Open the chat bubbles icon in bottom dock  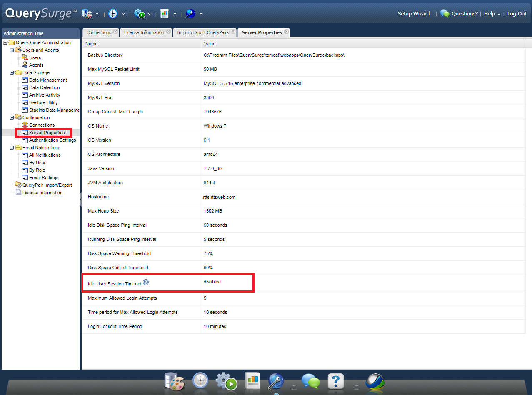pos(310,381)
